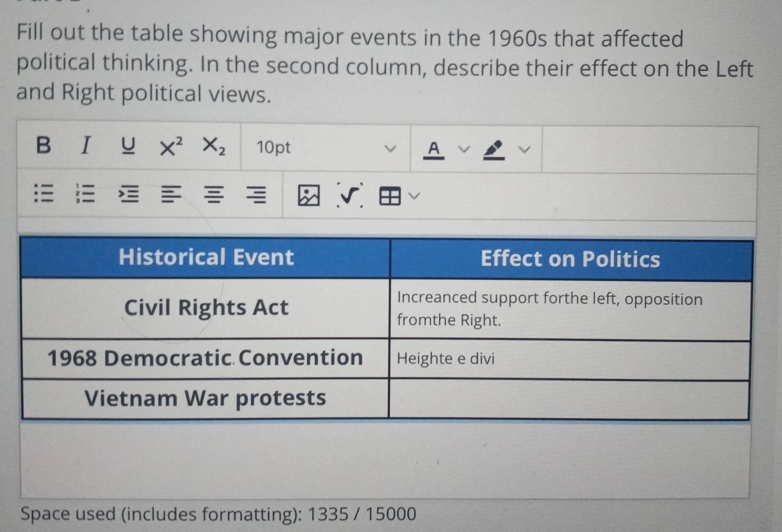782x532 pixels.
Task: Toggle italic formatting
Action: (85, 145)
